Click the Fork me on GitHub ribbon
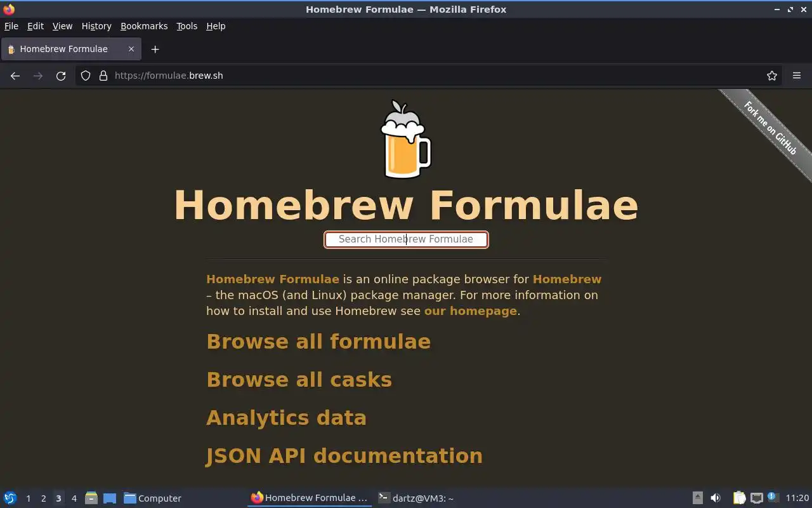The height and width of the screenshot is (508, 812). (x=770, y=128)
